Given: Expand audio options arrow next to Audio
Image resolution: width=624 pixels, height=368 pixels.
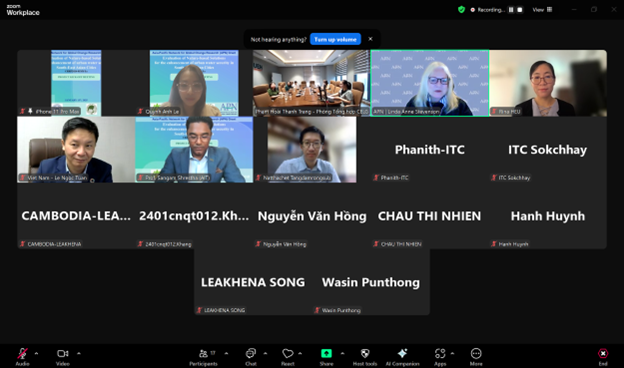Looking at the screenshot, I should click(x=37, y=353).
